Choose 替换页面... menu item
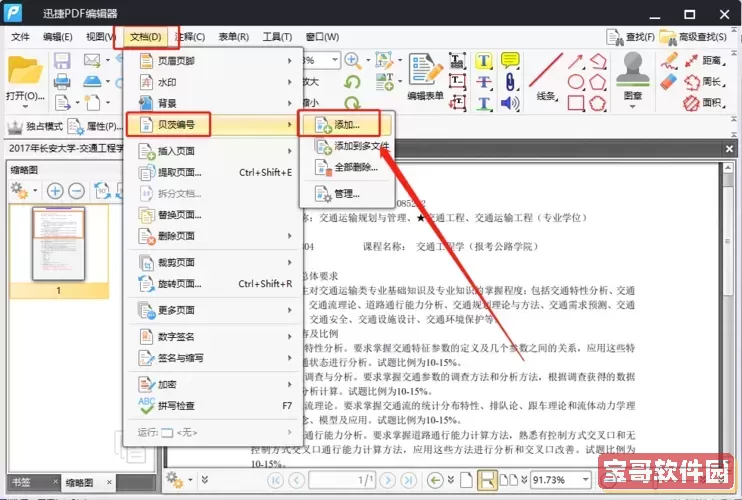This screenshot has width=742, height=500. (214, 215)
